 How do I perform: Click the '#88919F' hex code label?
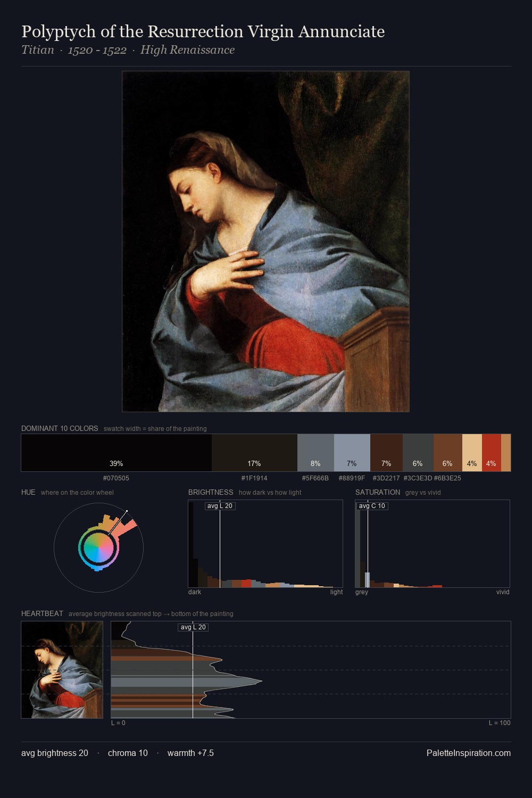pyautogui.click(x=352, y=478)
